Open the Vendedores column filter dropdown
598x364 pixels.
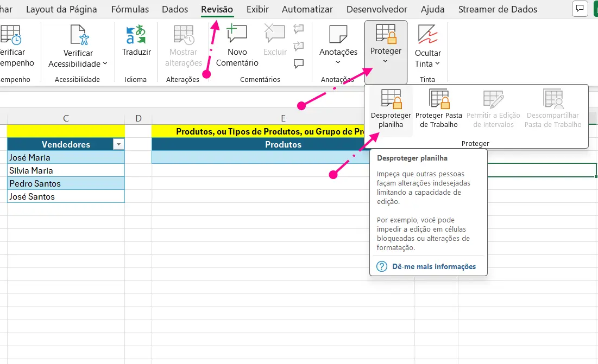click(119, 144)
